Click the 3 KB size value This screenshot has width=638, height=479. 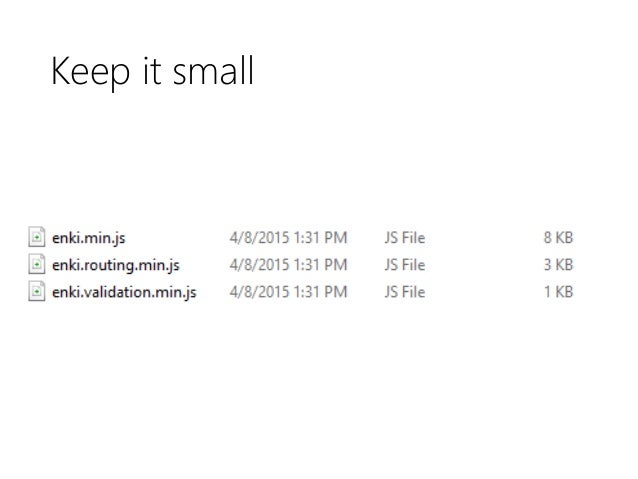tap(558, 265)
